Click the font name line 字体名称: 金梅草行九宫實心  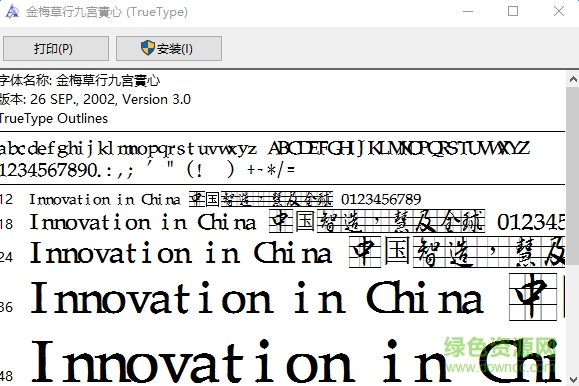pos(80,81)
